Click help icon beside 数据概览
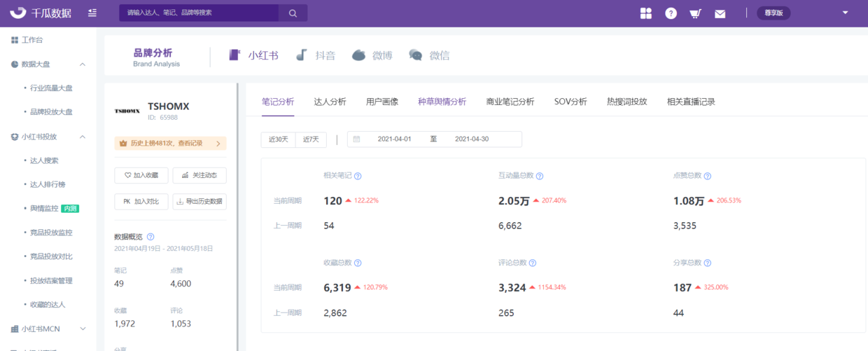 coord(150,237)
